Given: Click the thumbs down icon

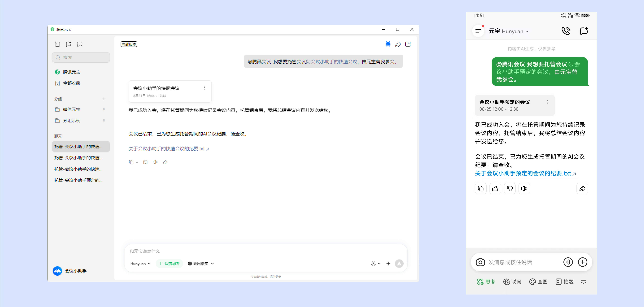Looking at the screenshot, I should click(510, 189).
